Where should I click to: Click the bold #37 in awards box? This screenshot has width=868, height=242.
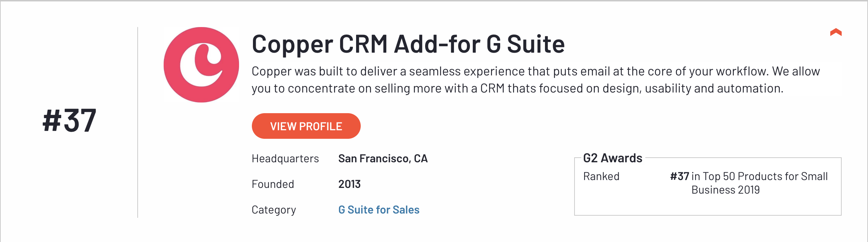[680, 176]
